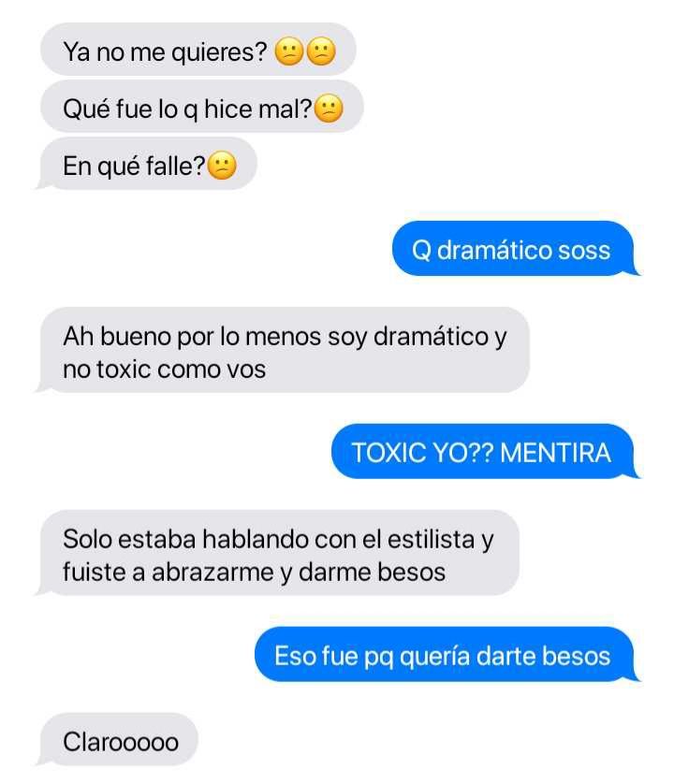Click first sad emoji after 'quieres?'
Screen dimensions: 674x784
click(x=288, y=52)
